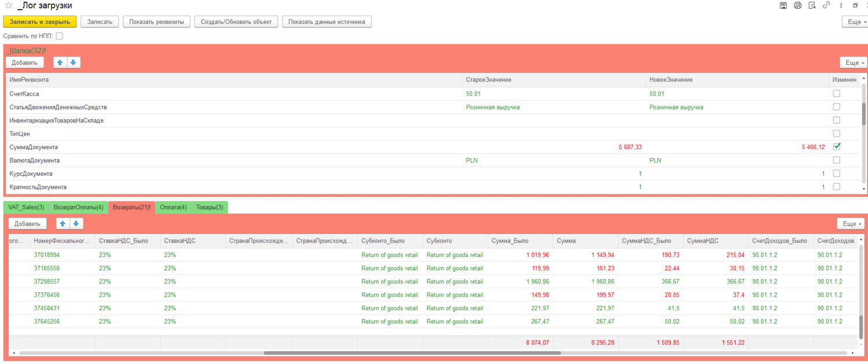The width and height of the screenshot is (868, 364).
Task: Check the Изменен box for ВалютаДокумента row
Action: pyautogui.click(x=836, y=160)
